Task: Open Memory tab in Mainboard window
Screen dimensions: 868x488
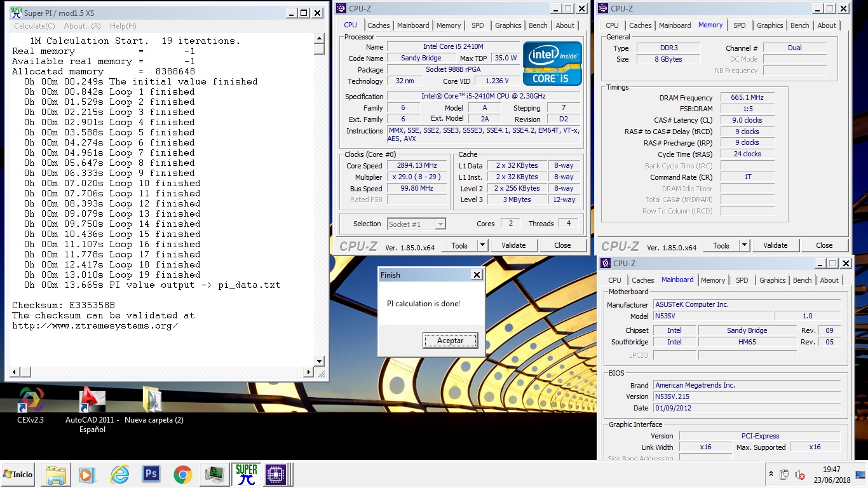Action: point(713,280)
